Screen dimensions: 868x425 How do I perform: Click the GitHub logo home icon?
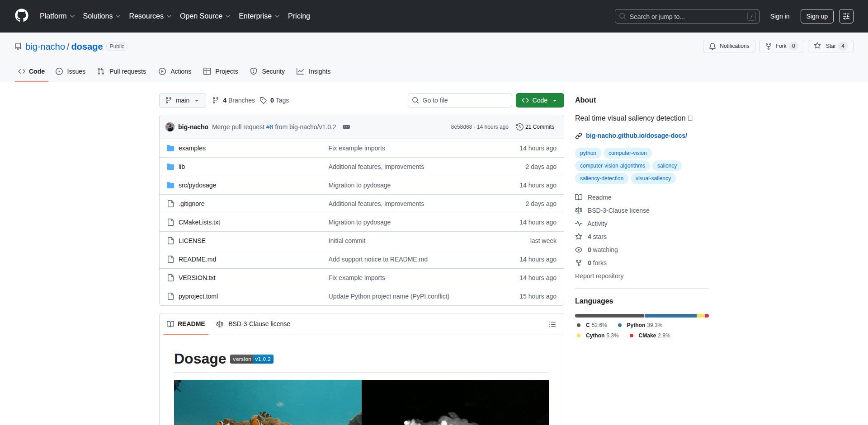click(22, 16)
